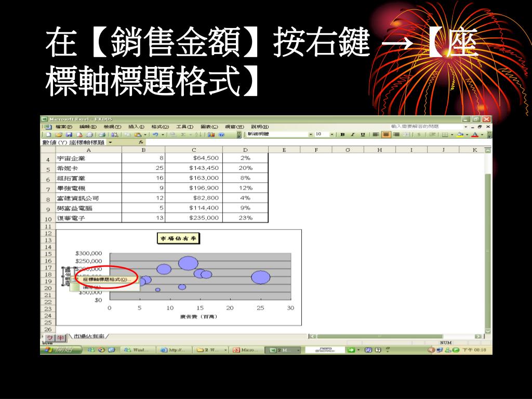Click the Paste clipboard icon
Image resolution: width=532 pixels, height=399 pixels.
point(137,135)
